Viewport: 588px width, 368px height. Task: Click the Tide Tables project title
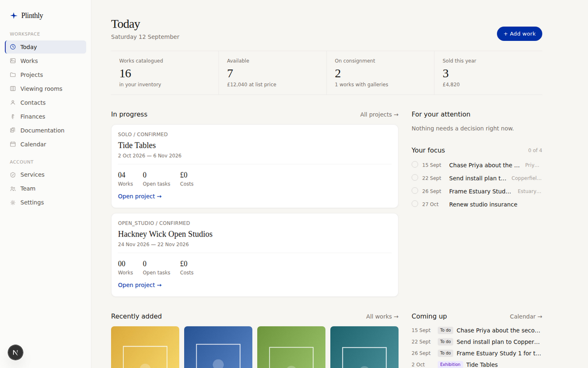click(x=137, y=145)
